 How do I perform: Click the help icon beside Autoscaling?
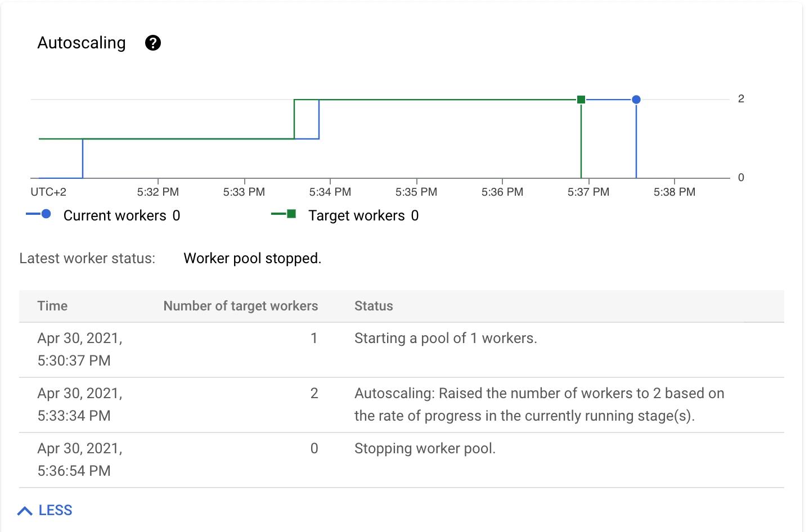click(x=153, y=43)
